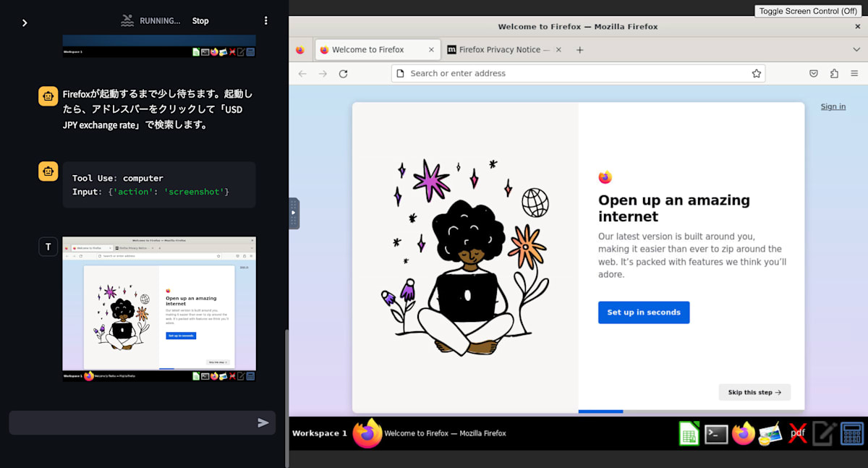Launch the calculator from the taskbar
The width and height of the screenshot is (868, 468).
click(851, 433)
